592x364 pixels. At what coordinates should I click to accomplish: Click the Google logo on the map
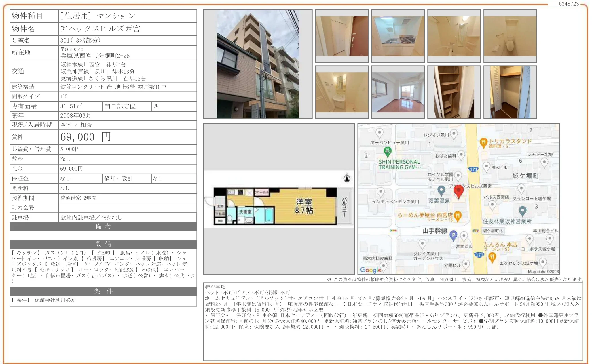pyautogui.click(x=370, y=270)
